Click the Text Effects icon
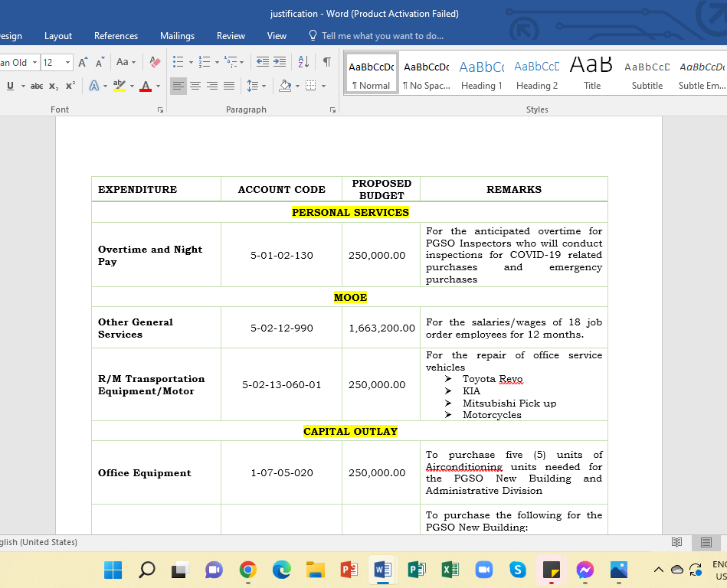The height and width of the screenshot is (588, 727). point(94,86)
